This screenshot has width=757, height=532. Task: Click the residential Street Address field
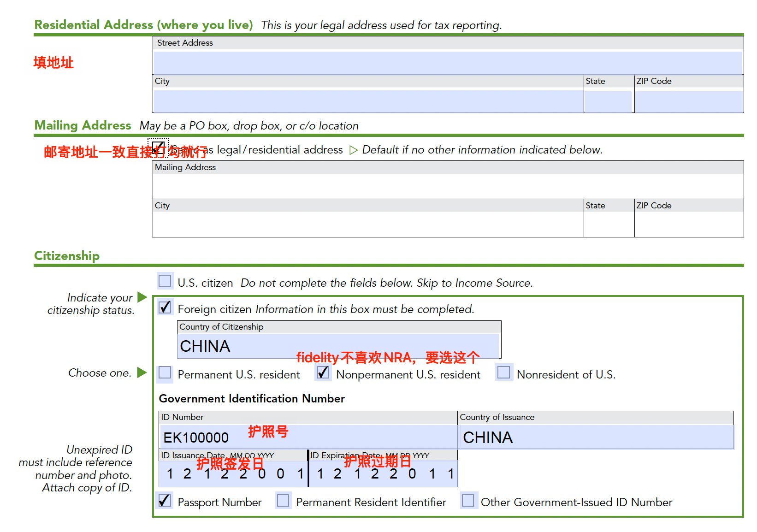pyautogui.click(x=447, y=63)
